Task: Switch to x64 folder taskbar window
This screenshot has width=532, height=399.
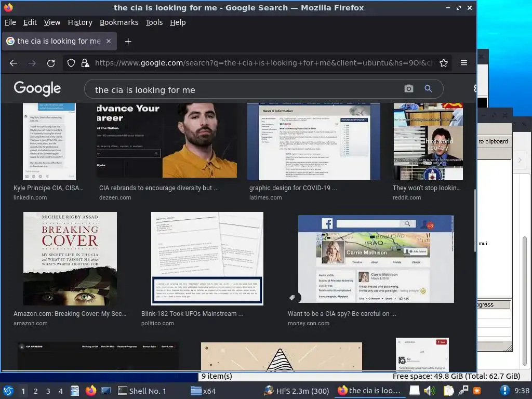Action: point(203,391)
